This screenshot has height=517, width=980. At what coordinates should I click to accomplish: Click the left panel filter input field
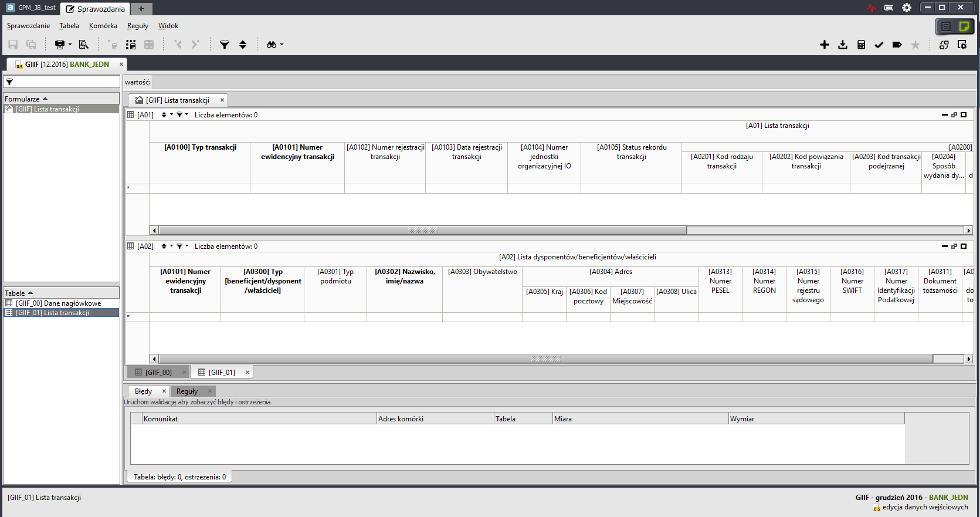(x=62, y=82)
